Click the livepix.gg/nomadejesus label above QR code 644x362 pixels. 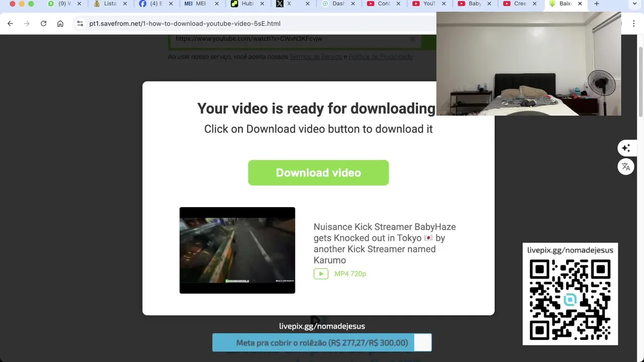pyautogui.click(x=570, y=250)
